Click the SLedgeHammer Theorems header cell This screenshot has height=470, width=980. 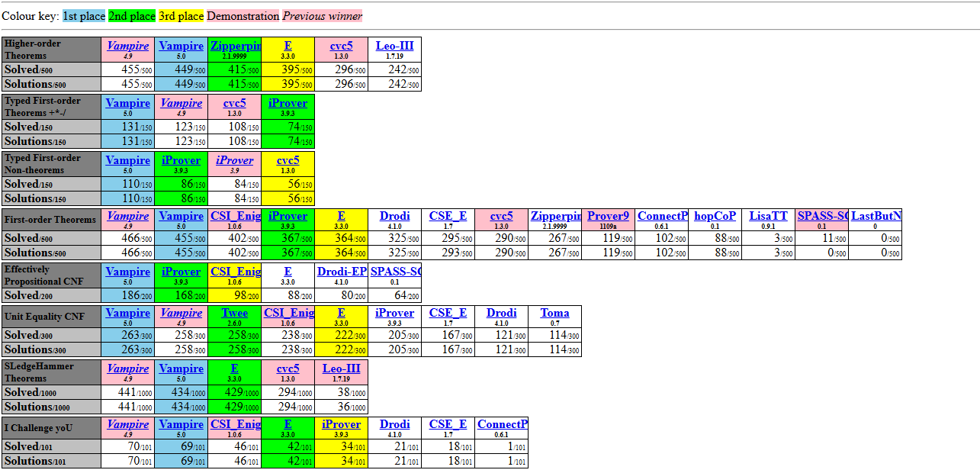point(51,372)
